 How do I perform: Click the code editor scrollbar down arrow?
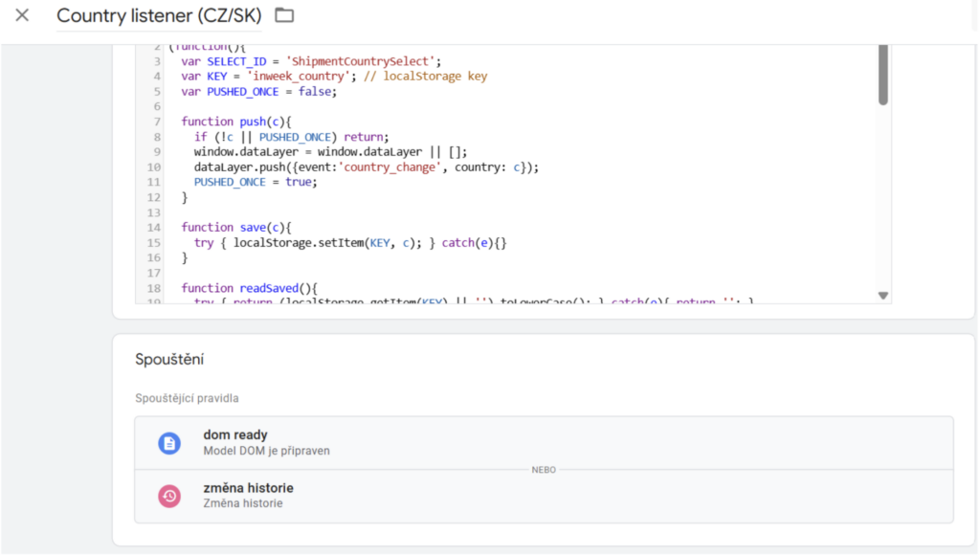pos(882,296)
